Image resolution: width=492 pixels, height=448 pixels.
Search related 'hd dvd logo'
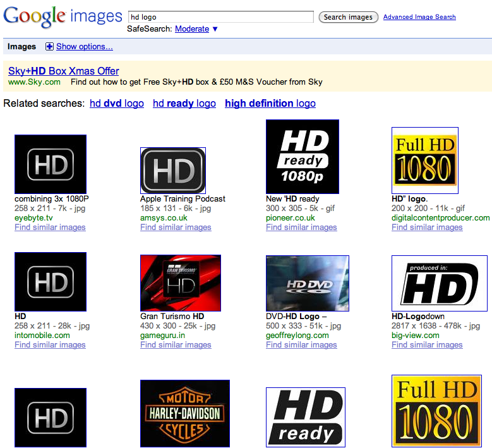pyautogui.click(x=117, y=103)
